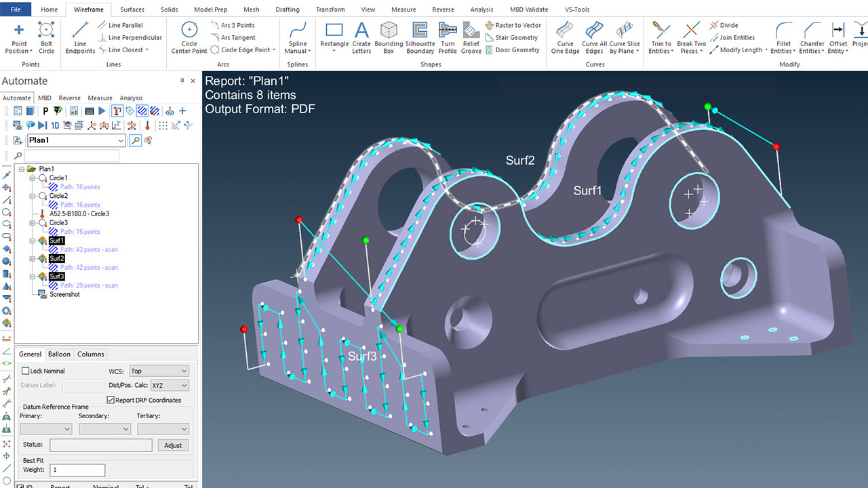The image size is (868, 488).
Task: Click the Adjust button
Action: 173,445
